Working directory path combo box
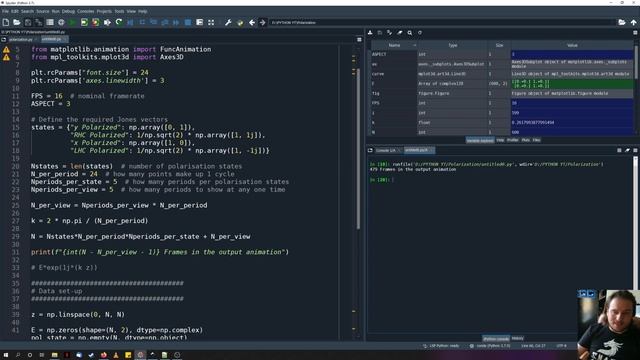This screenshot has width=640, height=360. tap(442, 22)
